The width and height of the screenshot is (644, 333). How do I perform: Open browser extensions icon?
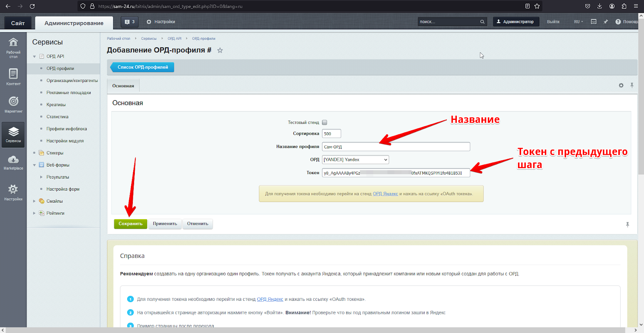pos(624,6)
